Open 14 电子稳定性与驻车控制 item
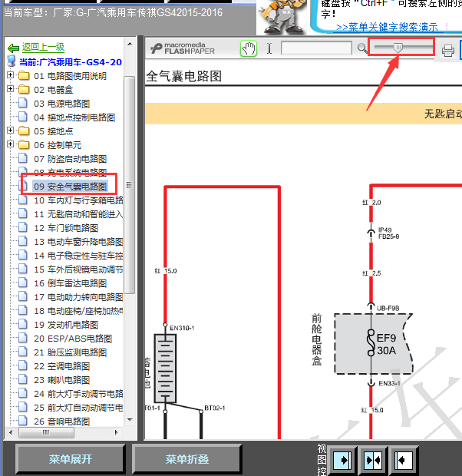The height and width of the screenshot is (476, 462). point(78,256)
